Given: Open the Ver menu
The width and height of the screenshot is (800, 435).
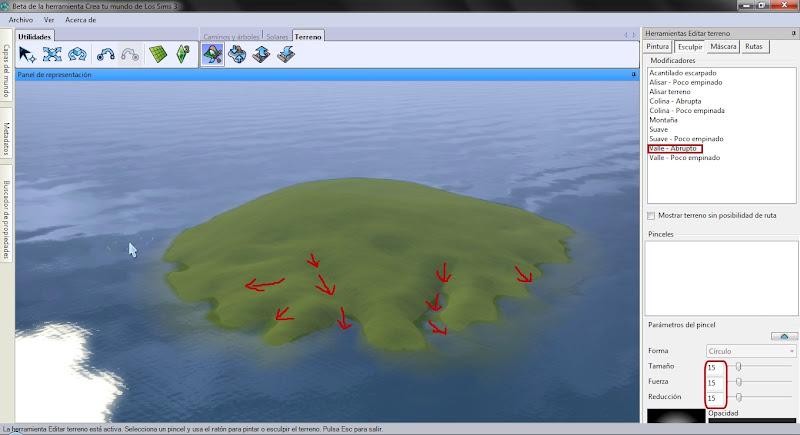Looking at the screenshot, I should coord(49,20).
